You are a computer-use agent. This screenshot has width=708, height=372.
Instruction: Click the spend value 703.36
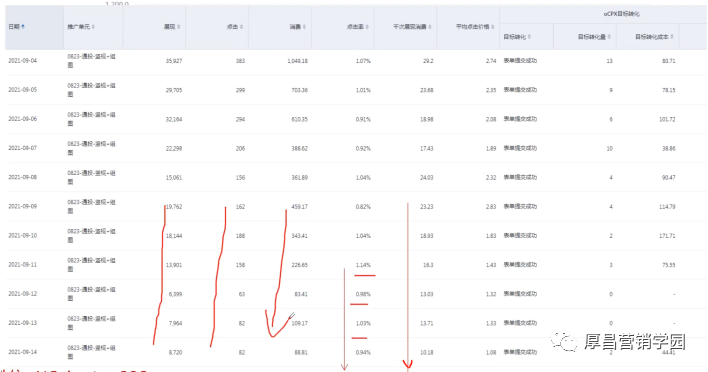[x=300, y=90]
